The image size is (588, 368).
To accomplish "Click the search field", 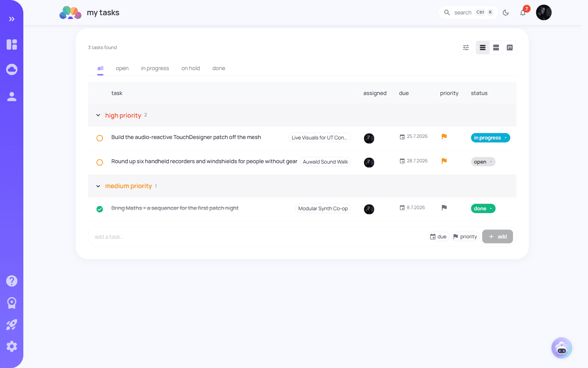I will 468,12.
